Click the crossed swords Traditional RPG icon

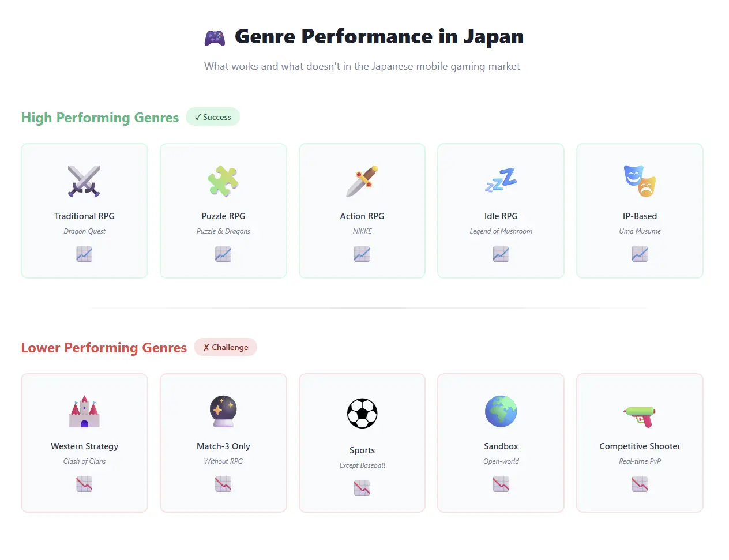click(84, 181)
